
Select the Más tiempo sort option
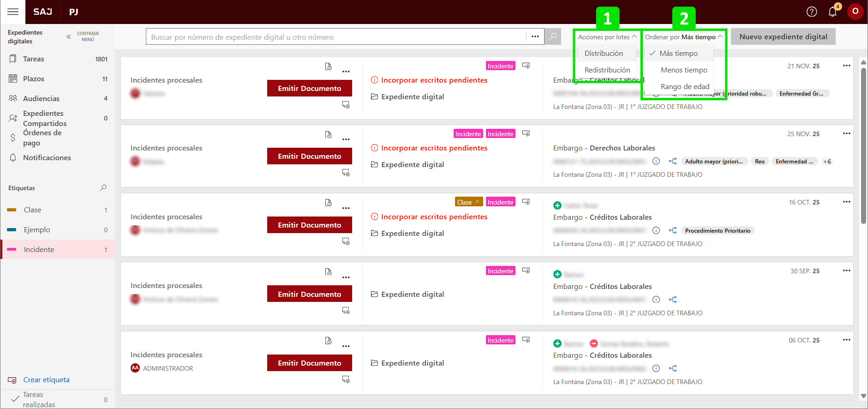678,54
